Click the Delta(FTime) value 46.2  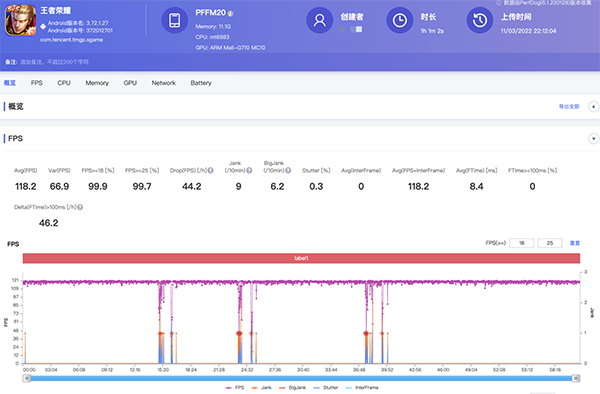coord(49,223)
